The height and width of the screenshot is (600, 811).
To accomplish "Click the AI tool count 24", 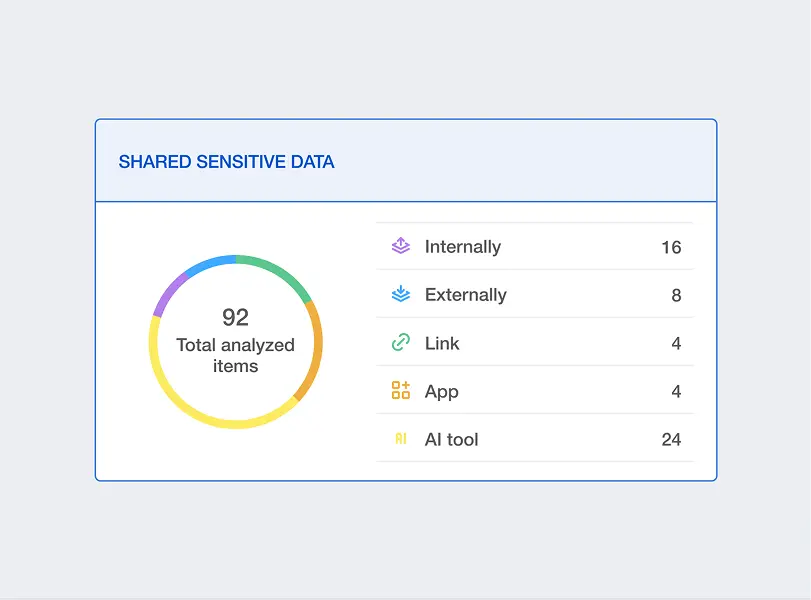I will (671, 440).
